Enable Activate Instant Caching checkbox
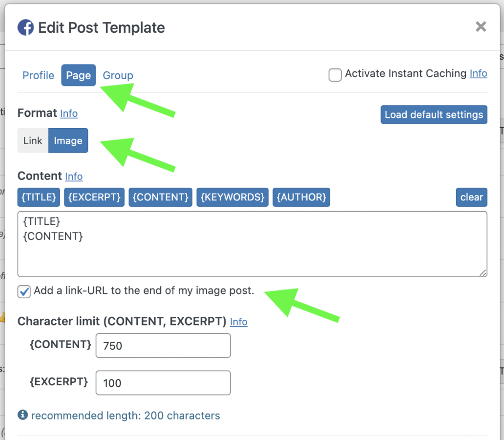The image size is (504, 440). pyautogui.click(x=335, y=75)
